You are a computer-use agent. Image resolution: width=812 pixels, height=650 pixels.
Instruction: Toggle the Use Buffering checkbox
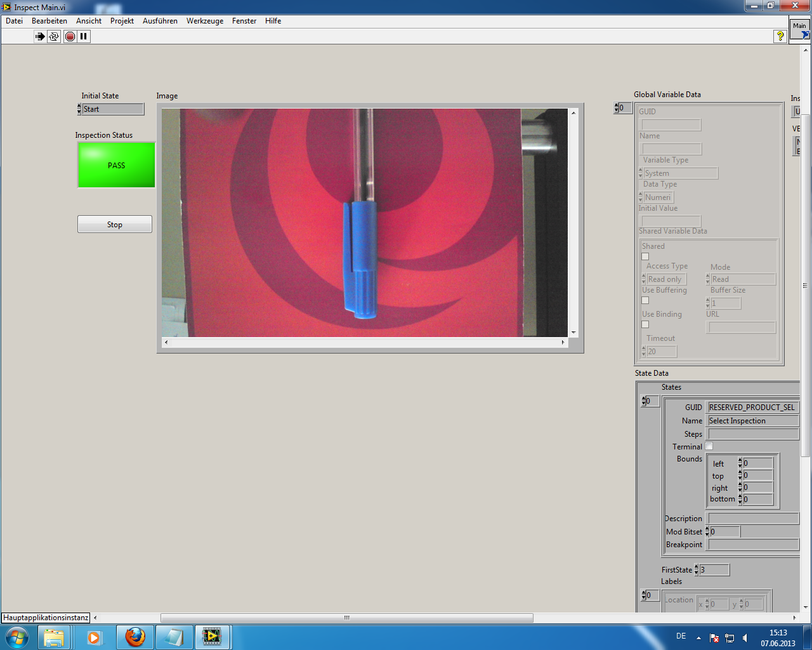point(645,300)
